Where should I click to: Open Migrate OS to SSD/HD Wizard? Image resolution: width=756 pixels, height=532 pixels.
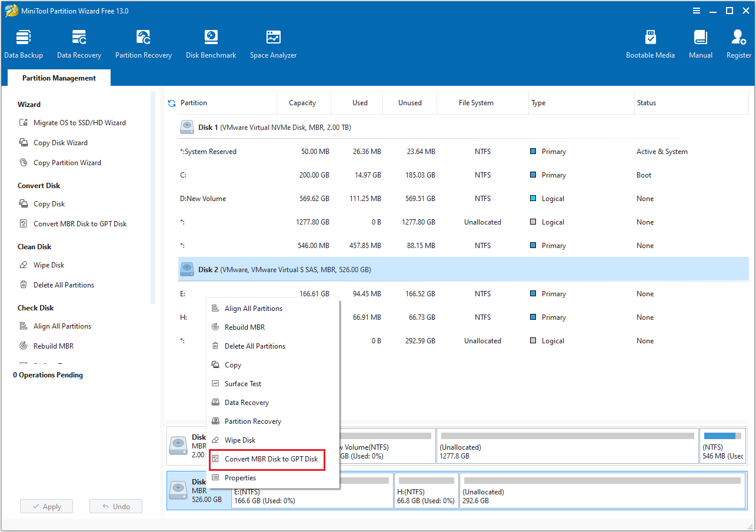(81, 122)
